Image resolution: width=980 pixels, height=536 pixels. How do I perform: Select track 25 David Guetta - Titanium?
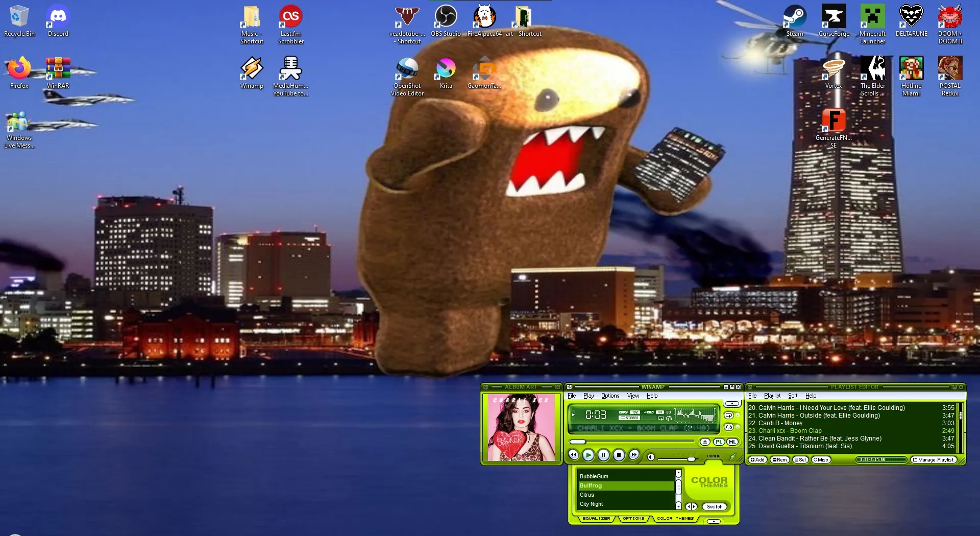pos(851,446)
